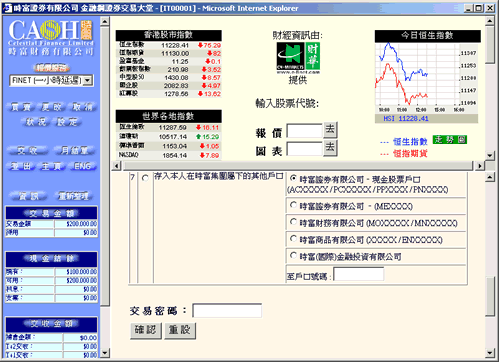
Task: Open the 更改 order amendment button
Action: pos(52,107)
